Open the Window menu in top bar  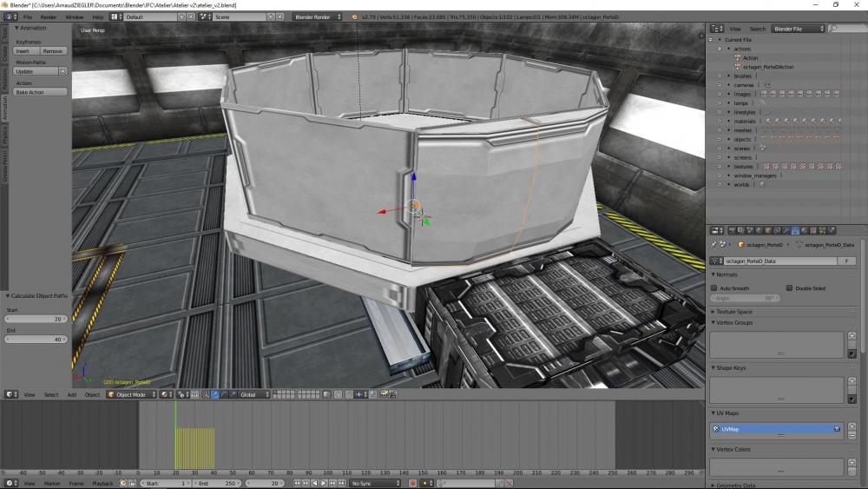point(75,17)
